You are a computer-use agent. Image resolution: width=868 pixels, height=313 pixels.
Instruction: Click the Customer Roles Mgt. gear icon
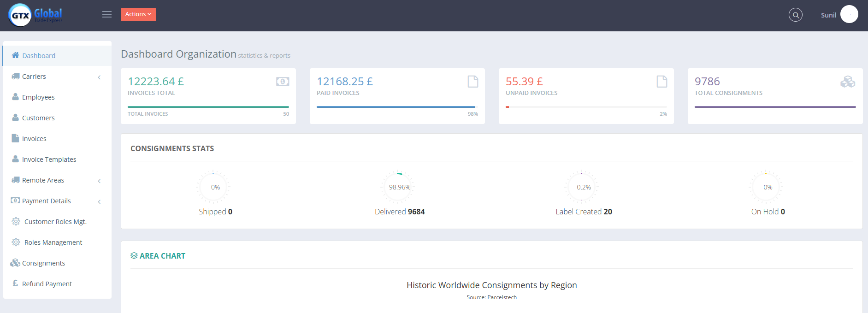[16, 222]
